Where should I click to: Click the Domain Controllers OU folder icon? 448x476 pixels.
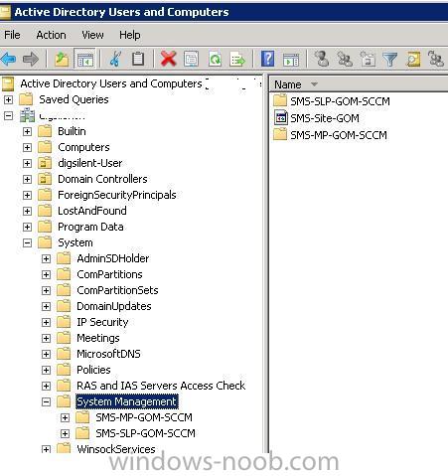pyautogui.click(x=45, y=179)
